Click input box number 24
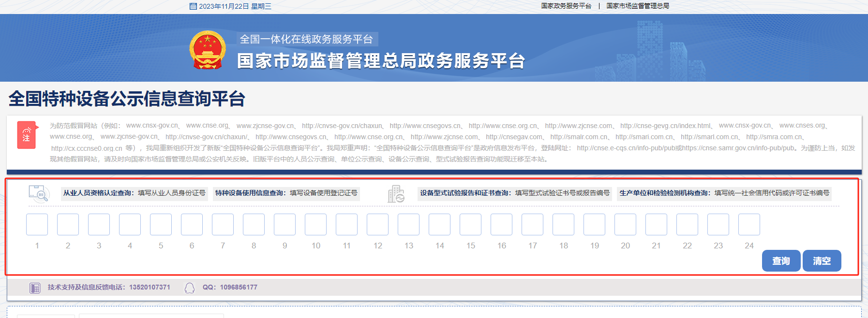 click(749, 225)
